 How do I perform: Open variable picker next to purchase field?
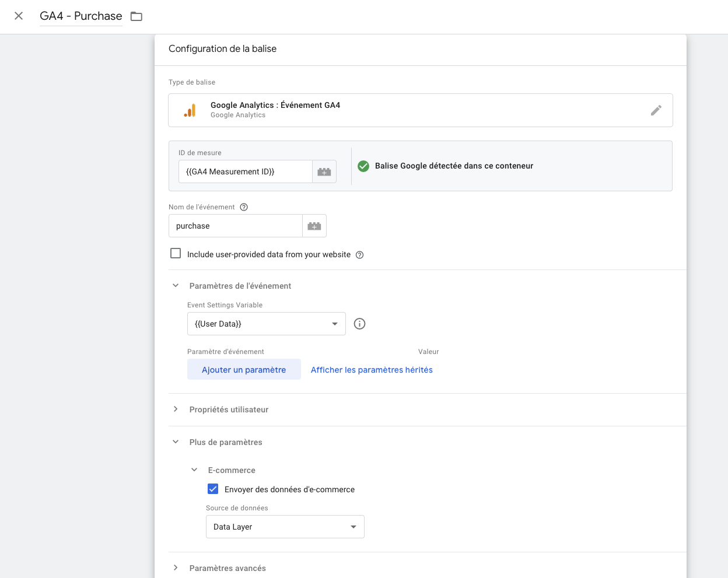click(x=314, y=226)
